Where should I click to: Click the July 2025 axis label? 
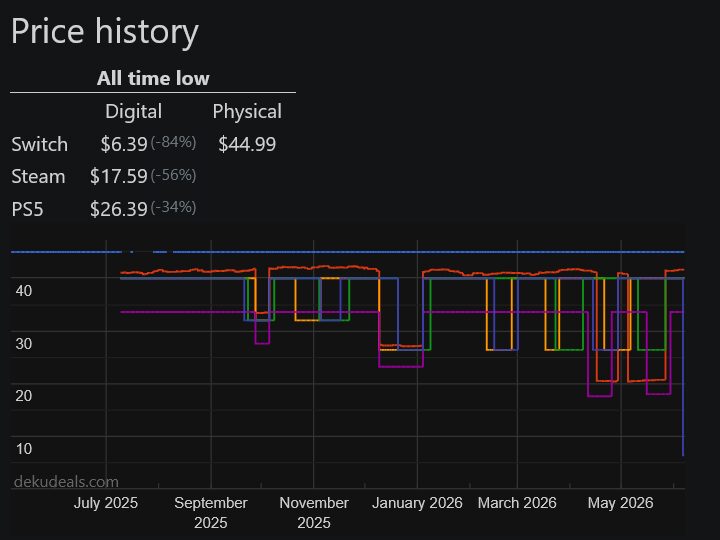(106, 503)
